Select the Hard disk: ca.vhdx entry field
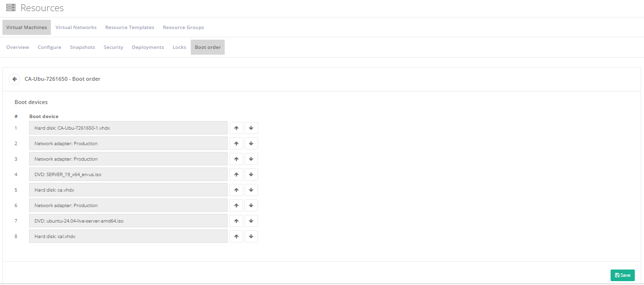644x285 pixels. (x=128, y=190)
